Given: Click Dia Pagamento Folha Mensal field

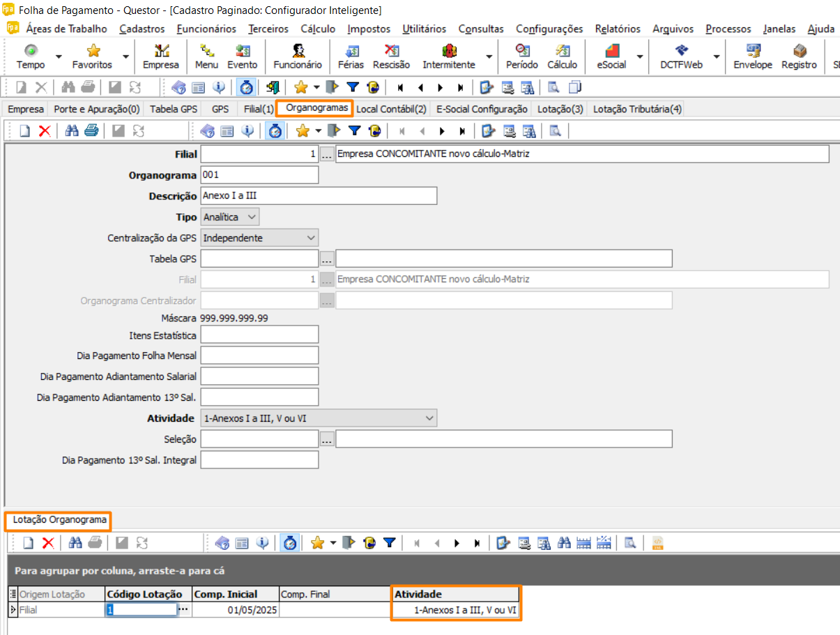Looking at the screenshot, I should 259,355.
